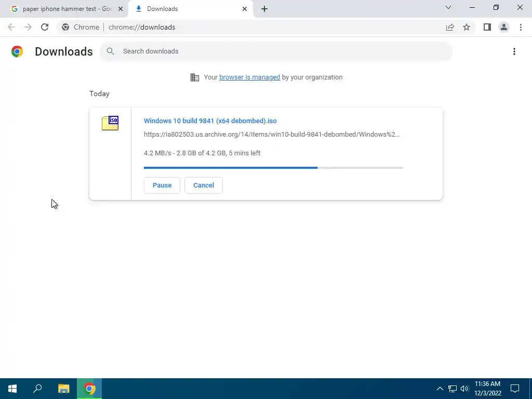532x399 pixels.
Task: Click the browser back arrow
Action: click(x=11, y=27)
